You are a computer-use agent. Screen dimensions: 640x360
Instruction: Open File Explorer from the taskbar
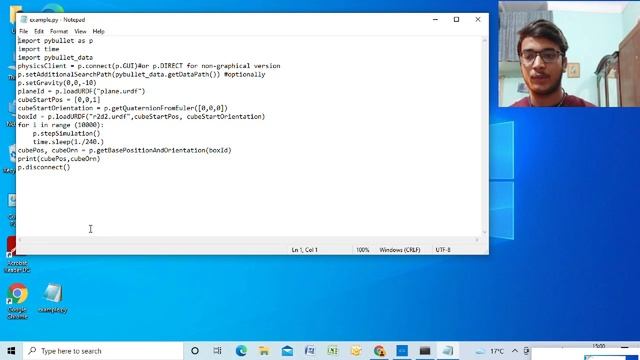(264, 351)
